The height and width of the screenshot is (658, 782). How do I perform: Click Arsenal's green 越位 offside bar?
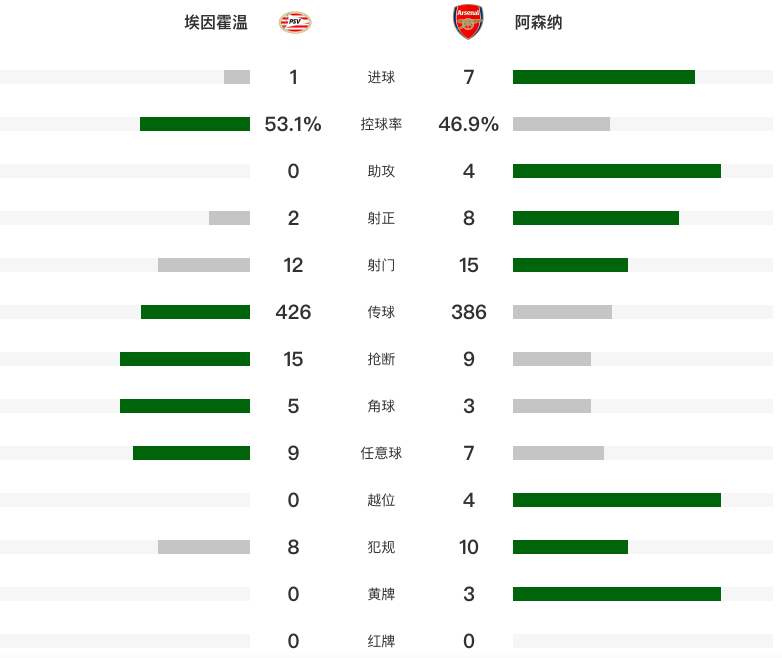616,500
